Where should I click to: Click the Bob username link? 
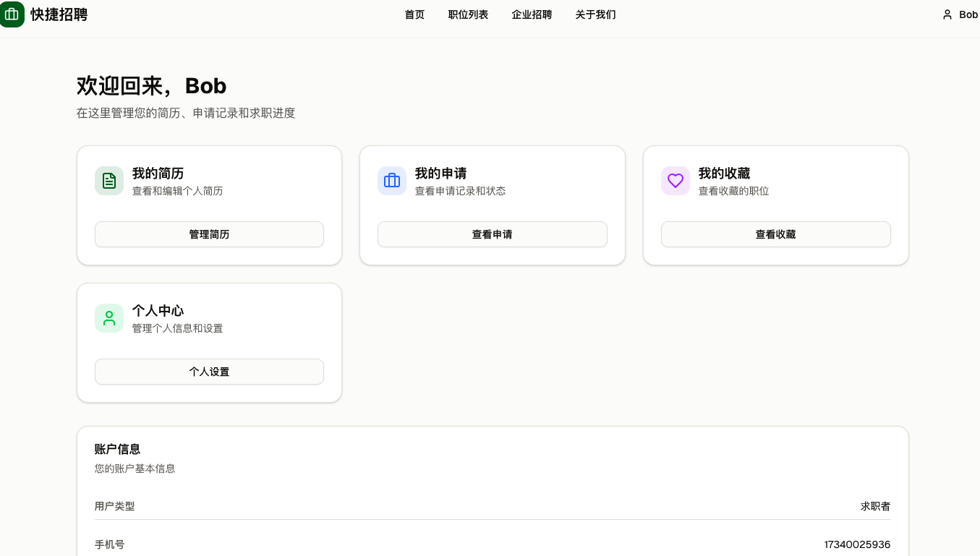point(967,14)
